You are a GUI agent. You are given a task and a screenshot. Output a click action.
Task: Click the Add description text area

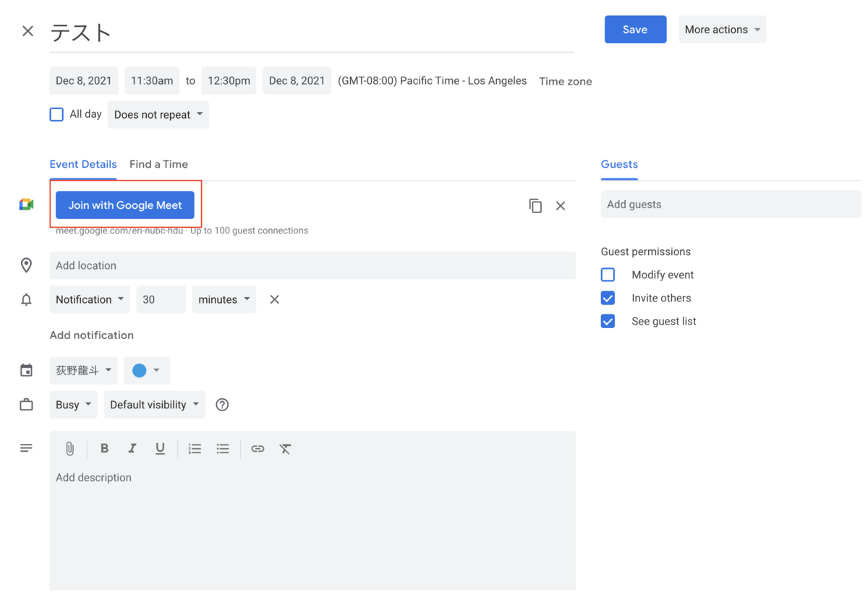pos(312,528)
